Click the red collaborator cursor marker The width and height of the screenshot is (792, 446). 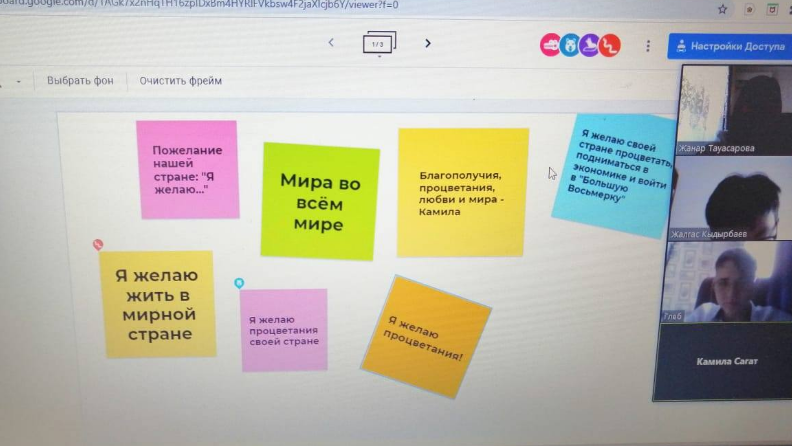(98, 244)
